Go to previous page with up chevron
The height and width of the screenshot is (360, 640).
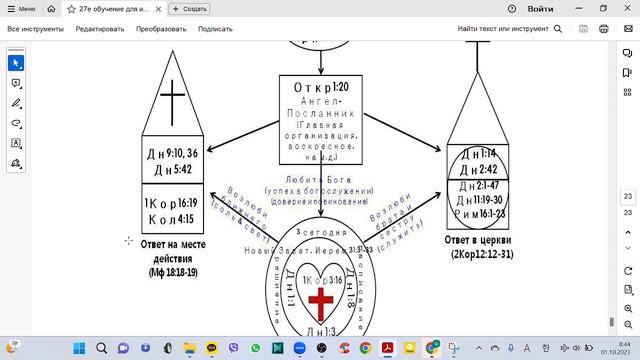point(628,232)
